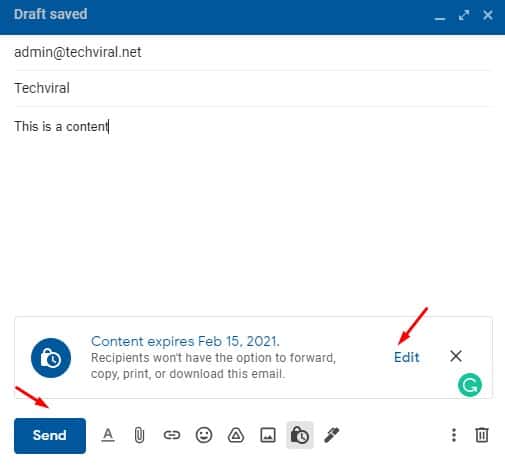Screen dimensions: 505x467
Task: Toggle confidential mode lock-clock icon
Action: (x=300, y=435)
